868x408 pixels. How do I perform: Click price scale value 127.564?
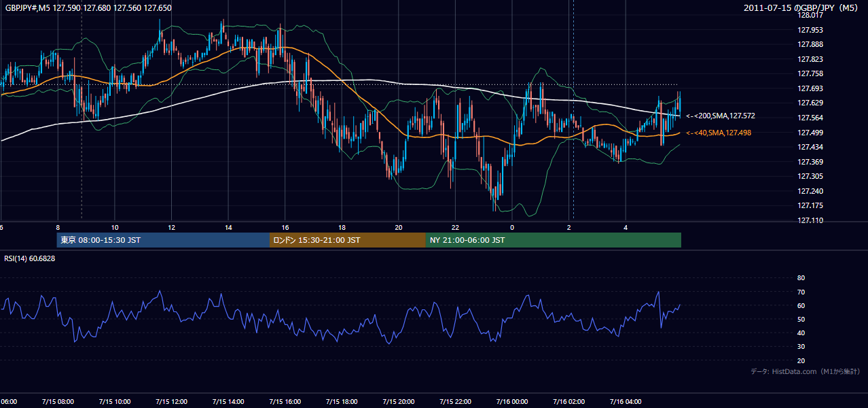click(x=811, y=118)
